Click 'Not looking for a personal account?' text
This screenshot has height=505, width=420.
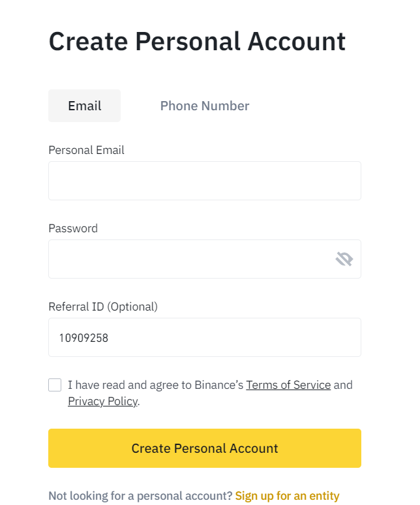coord(140,496)
